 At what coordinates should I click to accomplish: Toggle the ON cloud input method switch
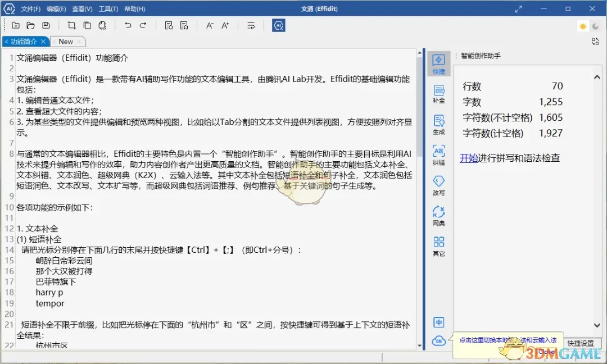pos(439,340)
